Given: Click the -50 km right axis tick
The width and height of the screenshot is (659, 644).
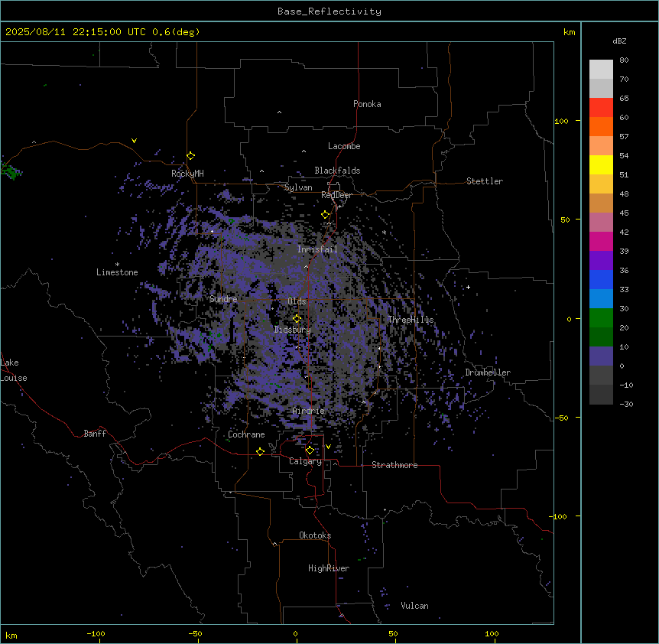Looking at the screenshot, I should (561, 418).
